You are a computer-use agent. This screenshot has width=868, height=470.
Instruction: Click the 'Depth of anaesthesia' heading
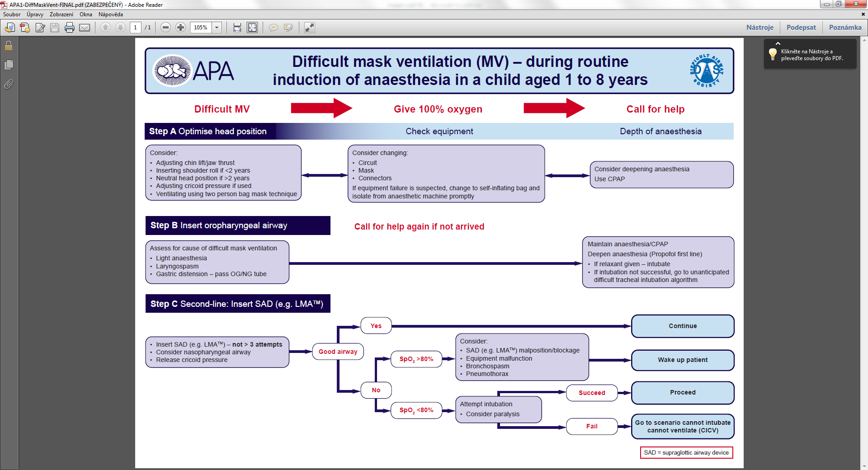[661, 132]
